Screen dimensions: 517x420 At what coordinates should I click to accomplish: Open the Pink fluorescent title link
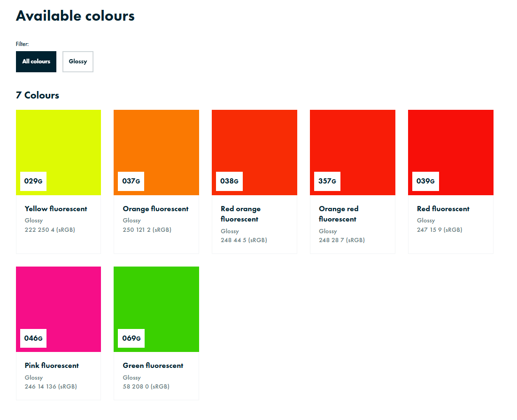(52, 366)
